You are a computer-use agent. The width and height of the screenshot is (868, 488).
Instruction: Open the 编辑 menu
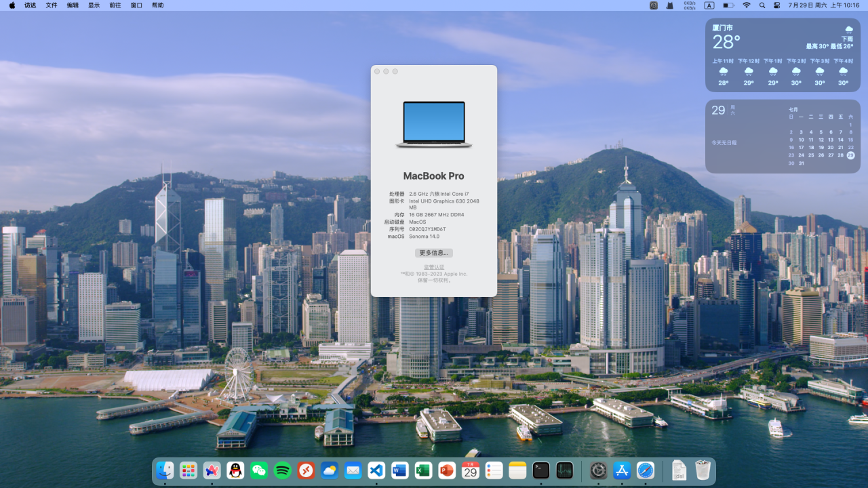click(73, 5)
